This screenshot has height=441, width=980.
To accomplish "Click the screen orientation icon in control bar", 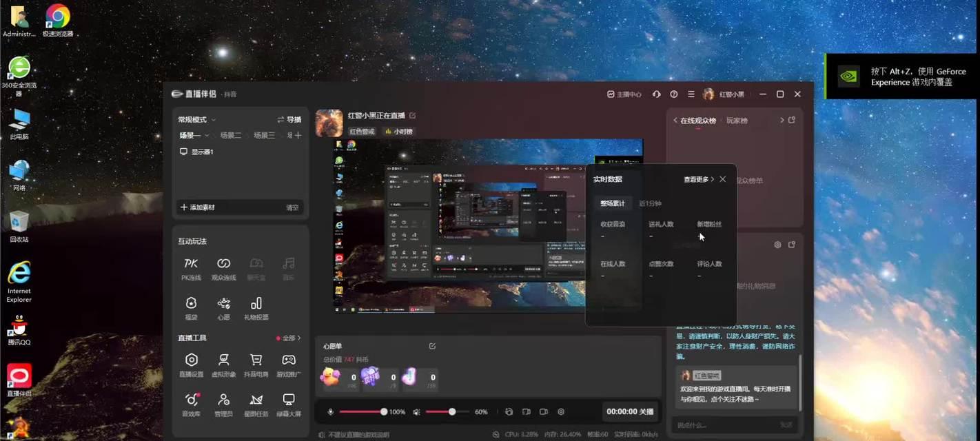I will (526, 411).
